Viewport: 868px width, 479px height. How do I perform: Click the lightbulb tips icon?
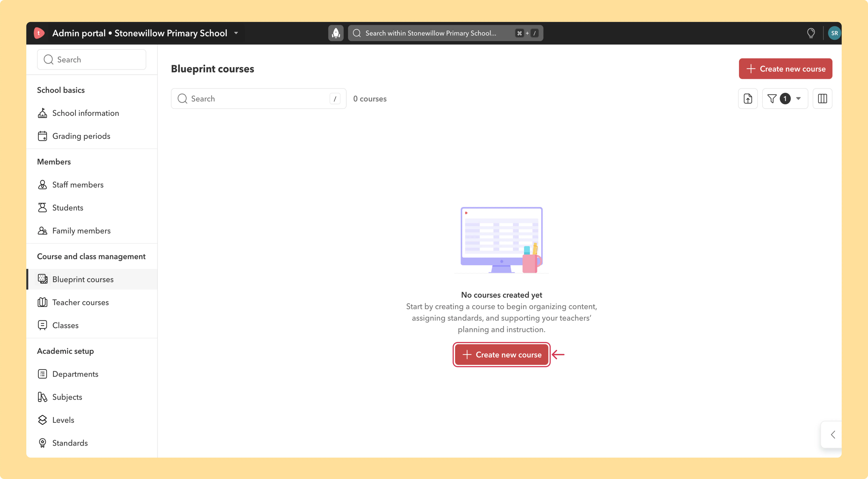coord(811,33)
